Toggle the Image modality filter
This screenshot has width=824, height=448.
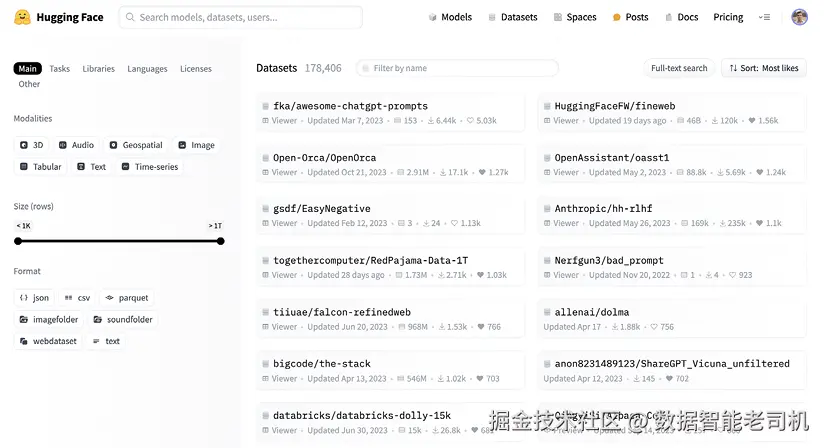(x=197, y=145)
